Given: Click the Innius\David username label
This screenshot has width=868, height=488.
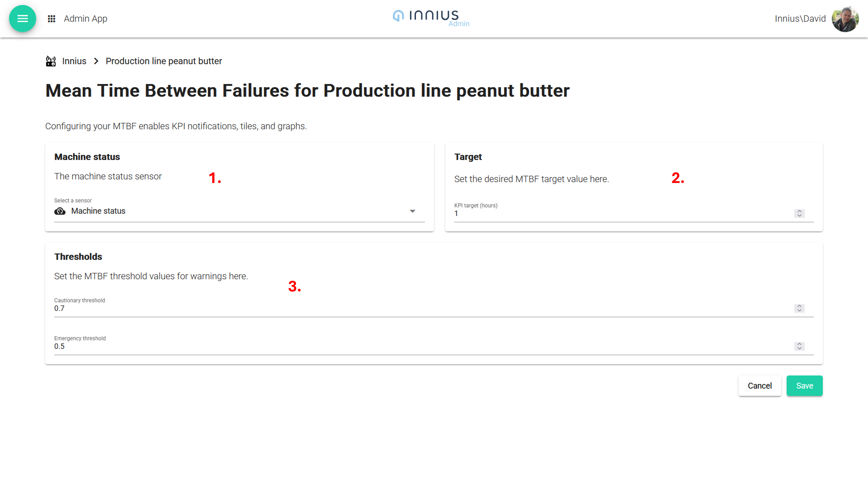Looking at the screenshot, I should coord(800,19).
